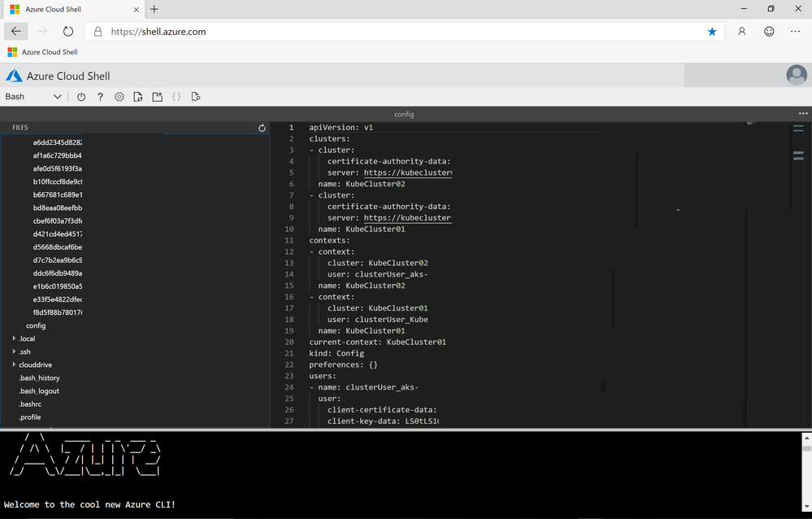Expand the .ssh folder

tap(14, 351)
